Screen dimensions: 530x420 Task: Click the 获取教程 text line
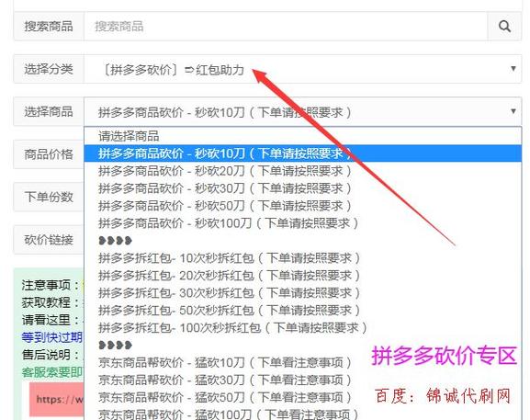[51, 302]
